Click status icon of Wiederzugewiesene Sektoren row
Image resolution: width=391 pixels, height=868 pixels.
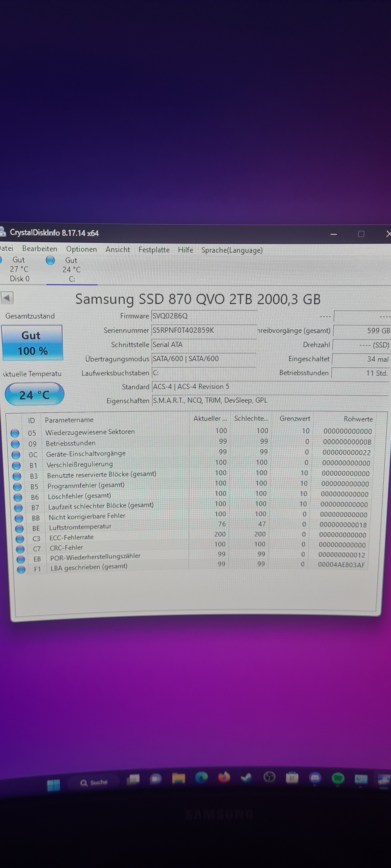[x=15, y=433]
